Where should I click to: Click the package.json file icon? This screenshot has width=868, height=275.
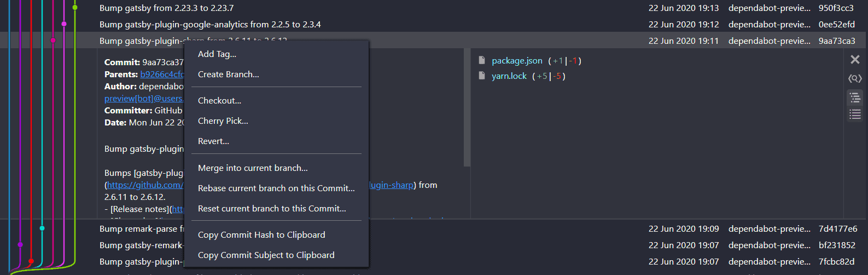click(x=482, y=61)
